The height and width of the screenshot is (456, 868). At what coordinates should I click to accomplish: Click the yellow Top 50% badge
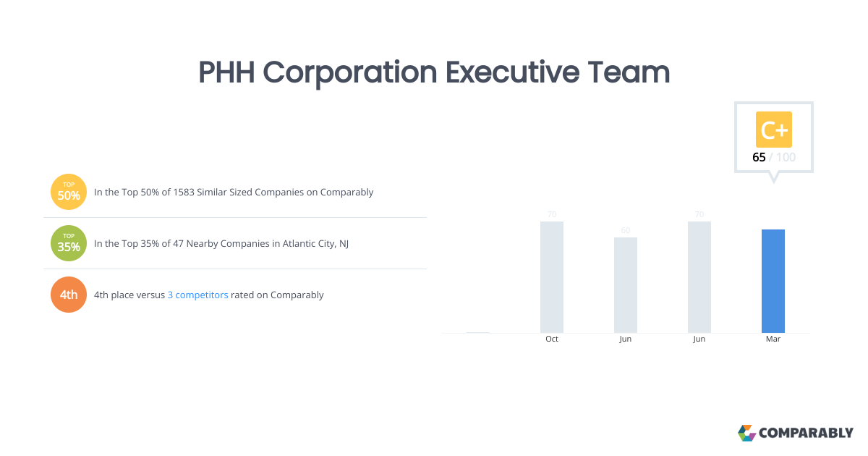pyautogui.click(x=69, y=192)
